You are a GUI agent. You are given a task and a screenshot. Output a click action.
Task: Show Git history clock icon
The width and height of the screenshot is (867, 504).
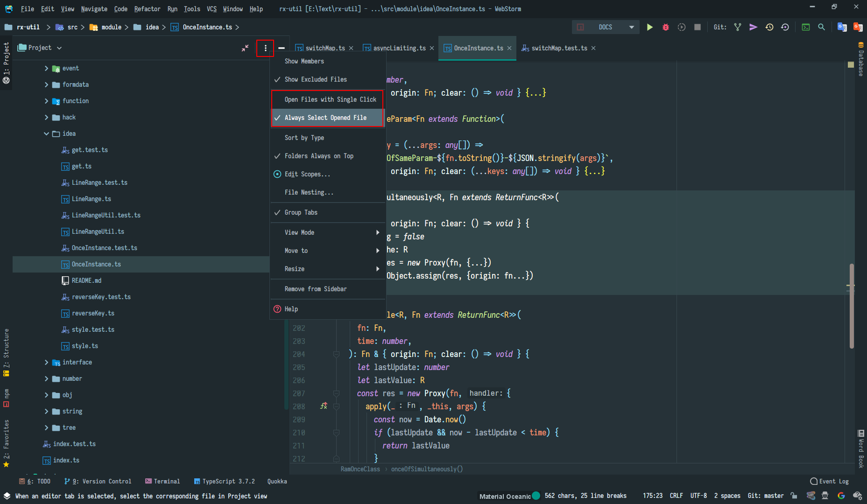(769, 27)
